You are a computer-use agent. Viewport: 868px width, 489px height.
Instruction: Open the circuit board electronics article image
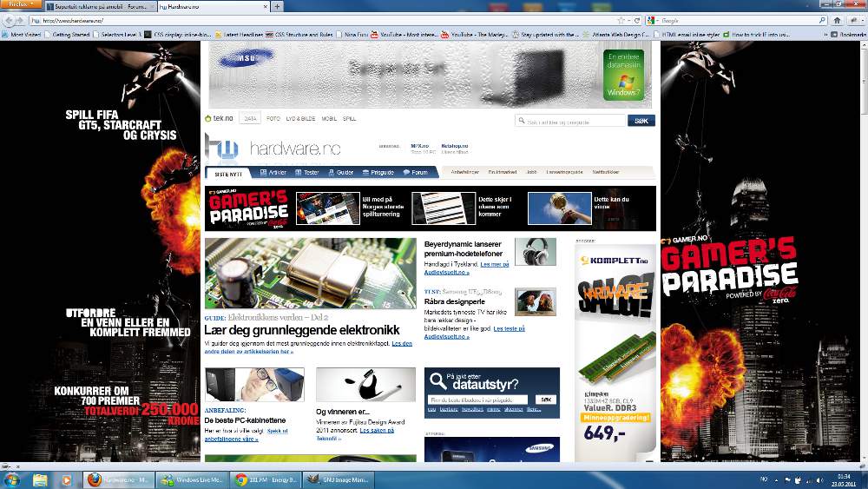coord(311,274)
